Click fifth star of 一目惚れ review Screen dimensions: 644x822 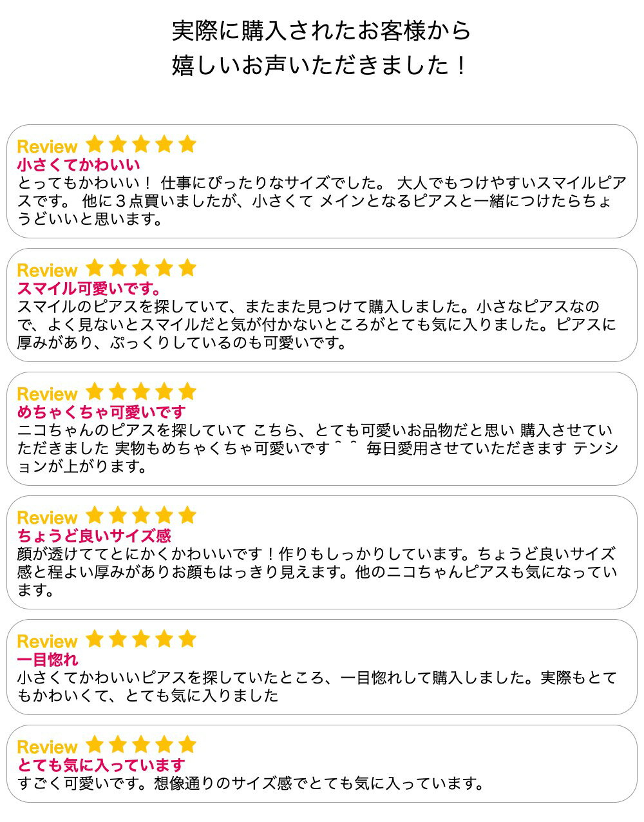187,638
